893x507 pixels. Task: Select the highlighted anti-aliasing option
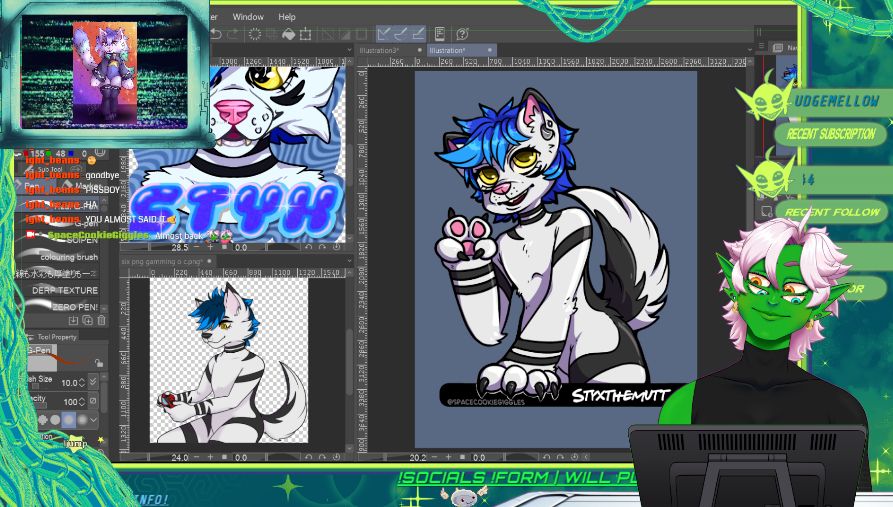coord(69,420)
